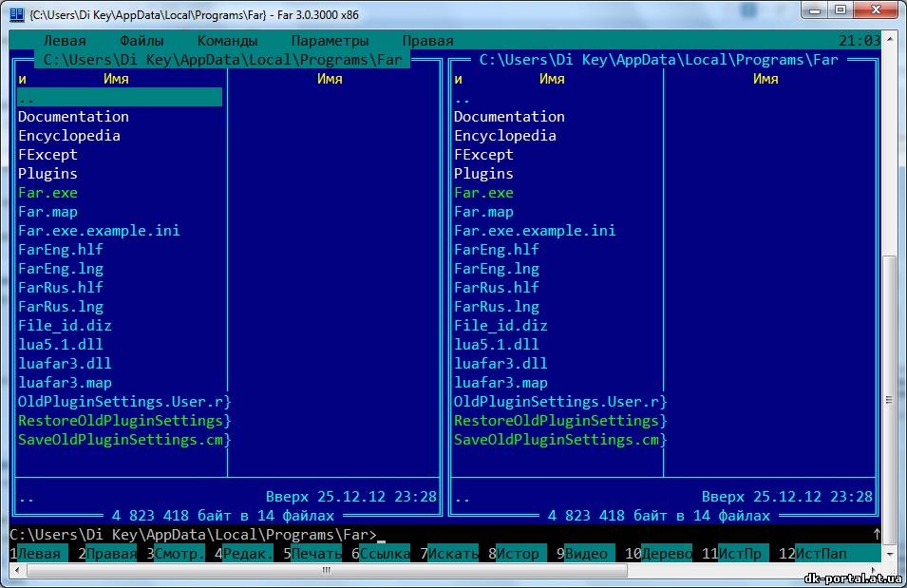Viewport: 907px width, 588px height.
Task: Select lua5.1.dll in the left panel
Action: [x=61, y=345]
